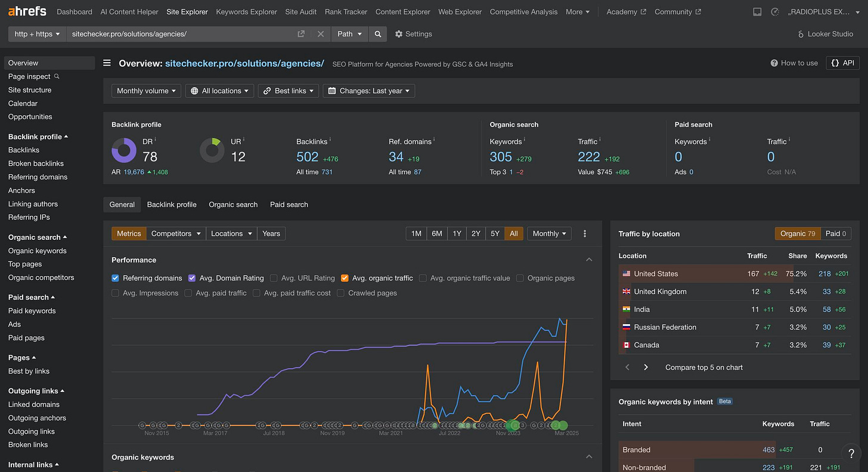Enable Crawled pages checkbox
Screen dimensions: 868x472
coord(341,293)
